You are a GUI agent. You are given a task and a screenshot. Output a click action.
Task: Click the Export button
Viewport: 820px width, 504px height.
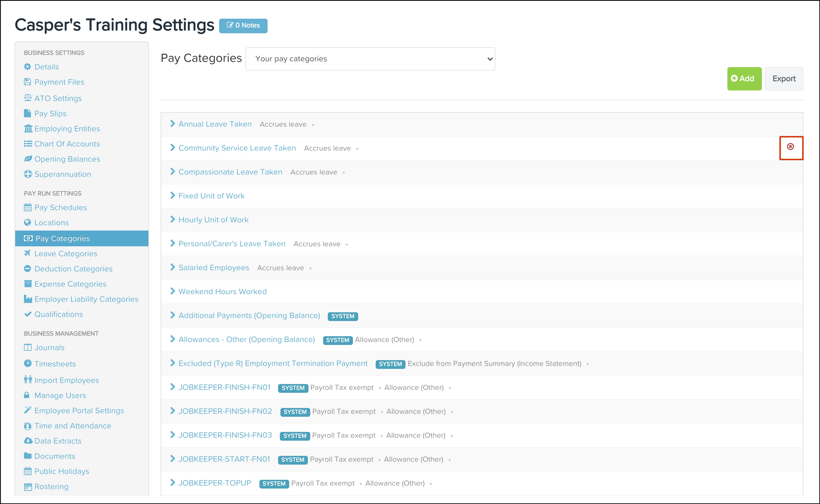coord(783,79)
